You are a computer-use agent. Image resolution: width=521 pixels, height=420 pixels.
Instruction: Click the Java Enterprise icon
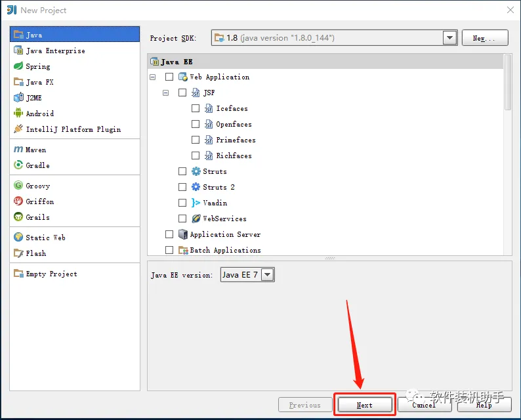click(x=18, y=50)
